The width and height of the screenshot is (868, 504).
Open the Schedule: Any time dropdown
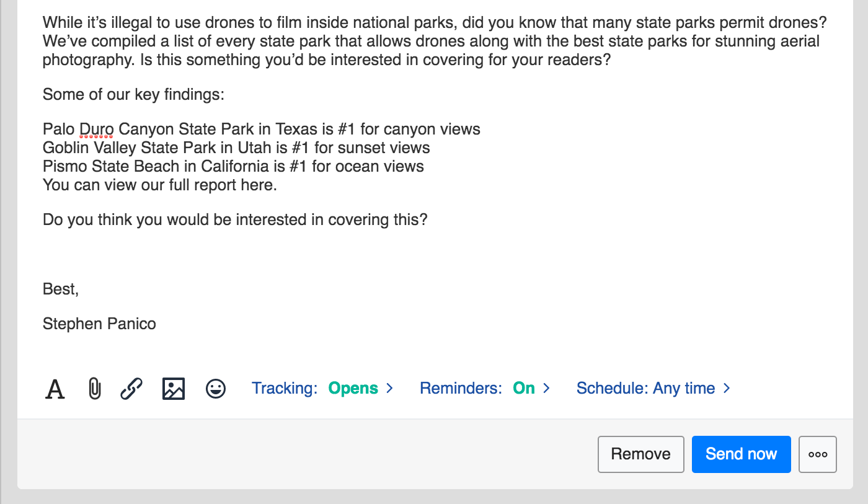[653, 389]
